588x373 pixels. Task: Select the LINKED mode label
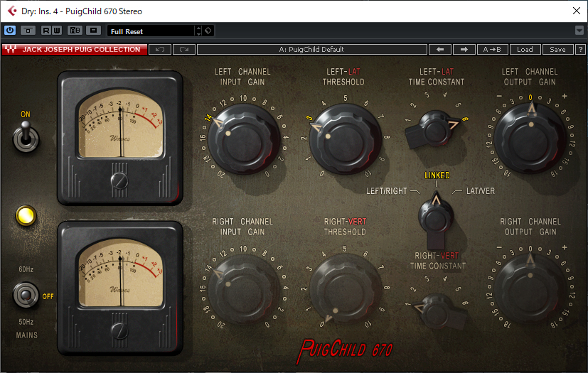437,175
